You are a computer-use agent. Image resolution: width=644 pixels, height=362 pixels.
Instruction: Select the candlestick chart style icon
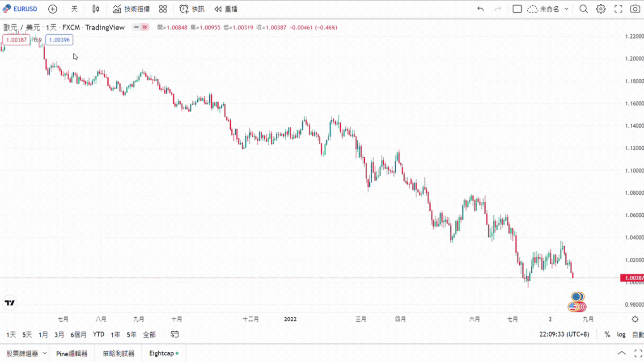(x=95, y=8)
